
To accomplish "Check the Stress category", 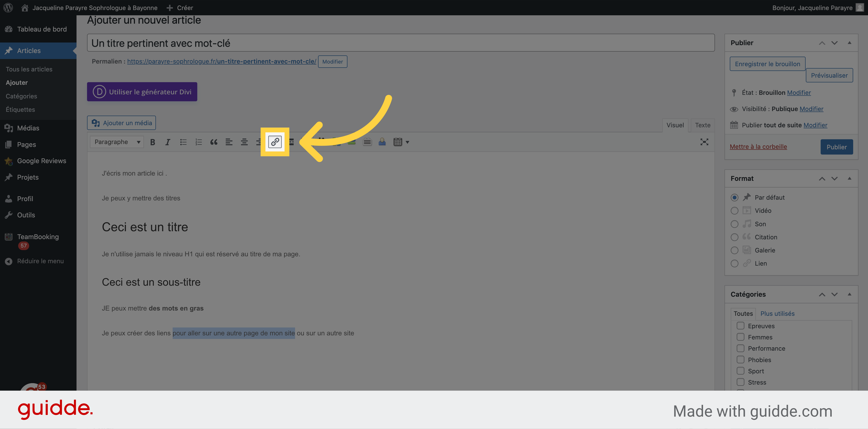I will click(x=740, y=382).
